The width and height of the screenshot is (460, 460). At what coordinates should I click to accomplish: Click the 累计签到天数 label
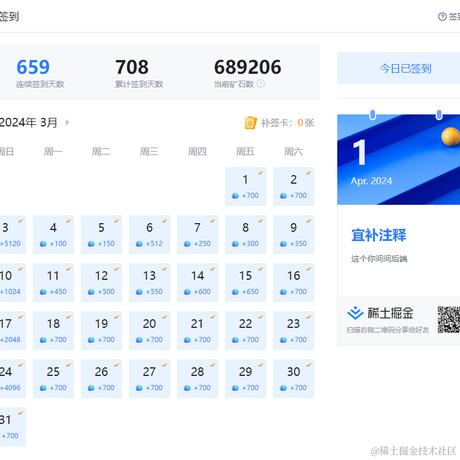coord(139,84)
